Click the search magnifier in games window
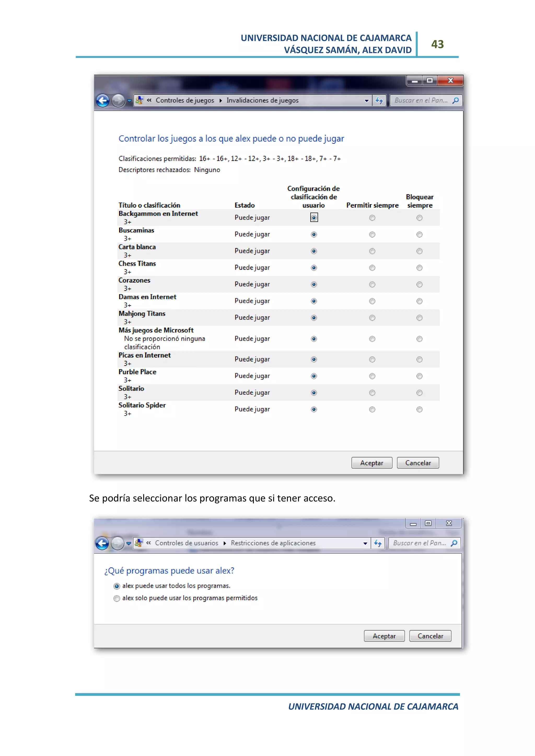Screen dimensions: 535x756 (456, 101)
